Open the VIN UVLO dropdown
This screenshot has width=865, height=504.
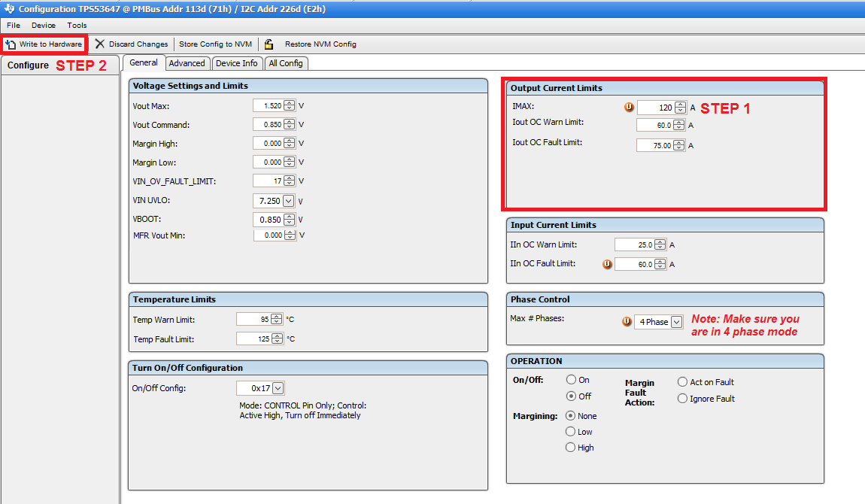pos(289,201)
